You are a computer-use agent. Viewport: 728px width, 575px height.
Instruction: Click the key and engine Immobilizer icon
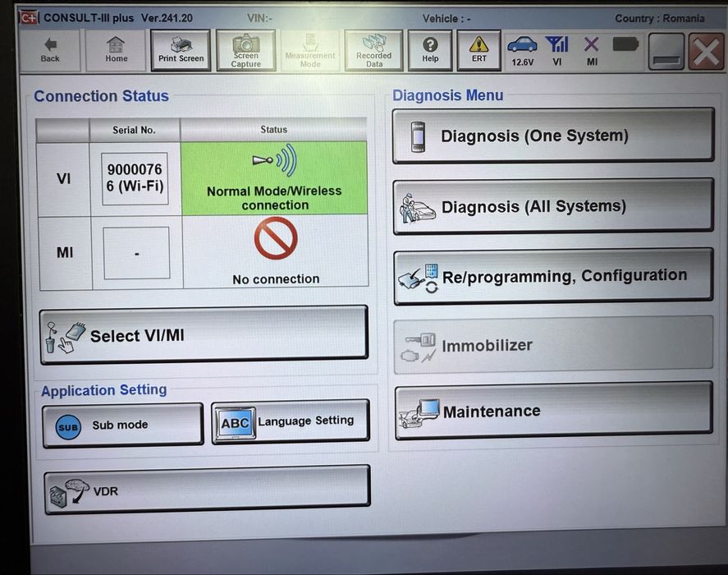419,347
